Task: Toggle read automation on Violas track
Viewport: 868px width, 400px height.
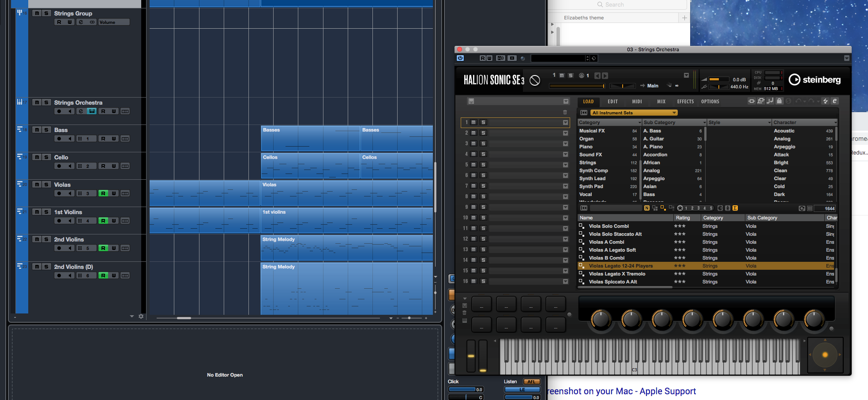Action: tap(103, 193)
